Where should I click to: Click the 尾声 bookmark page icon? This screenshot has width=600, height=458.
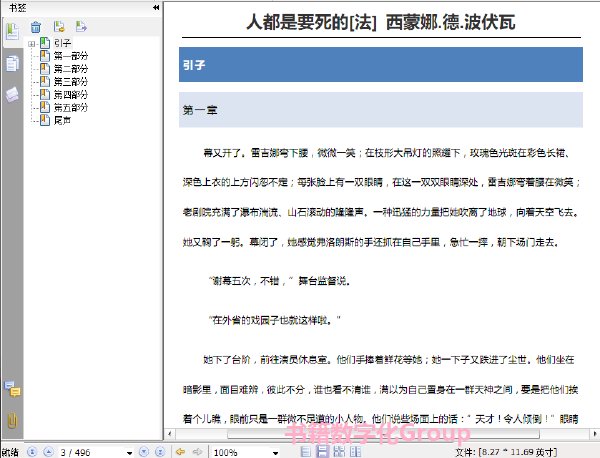45,120
